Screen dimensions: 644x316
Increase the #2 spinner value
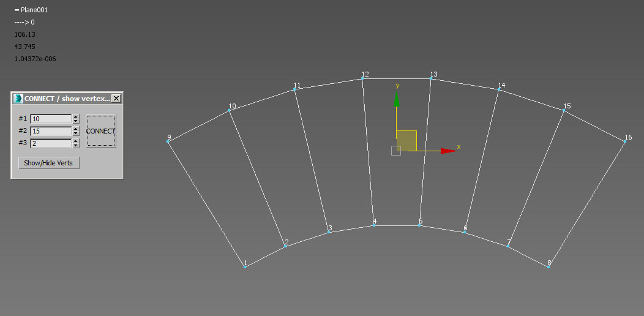[76, 129]
